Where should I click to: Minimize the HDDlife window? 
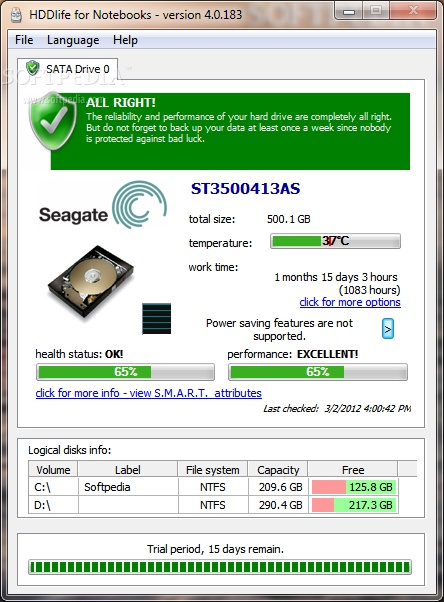tap(349, 12)
